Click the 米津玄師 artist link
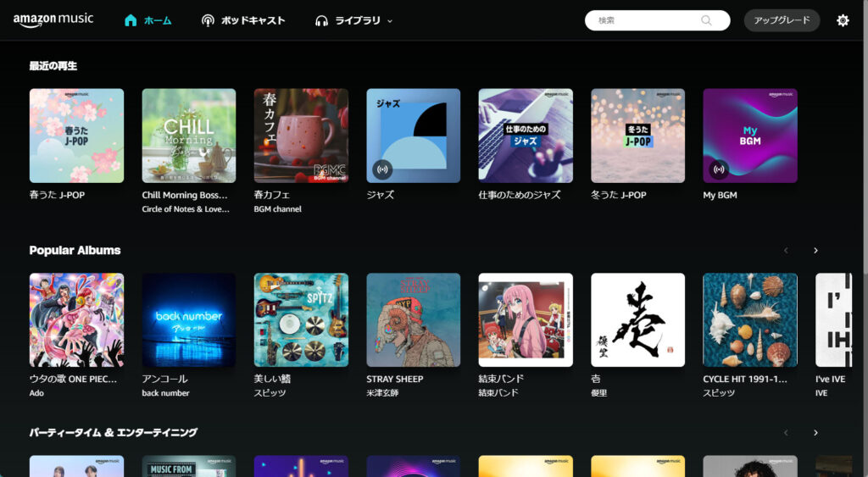Viewport: 868px width, 477px height. 382,393
